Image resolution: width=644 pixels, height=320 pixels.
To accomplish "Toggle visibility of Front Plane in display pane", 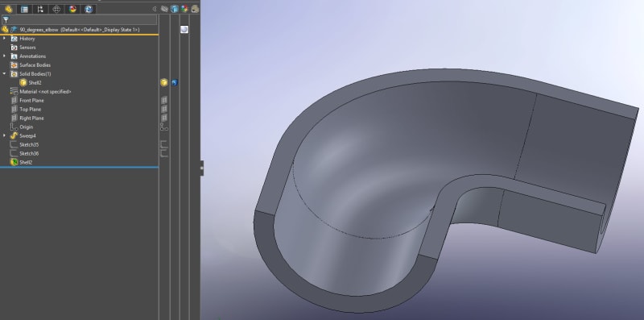I will click(164, 100).
